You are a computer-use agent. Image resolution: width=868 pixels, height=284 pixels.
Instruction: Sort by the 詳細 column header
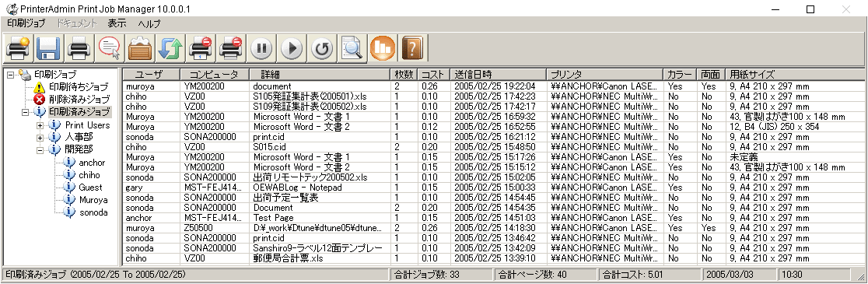[320, 75]
